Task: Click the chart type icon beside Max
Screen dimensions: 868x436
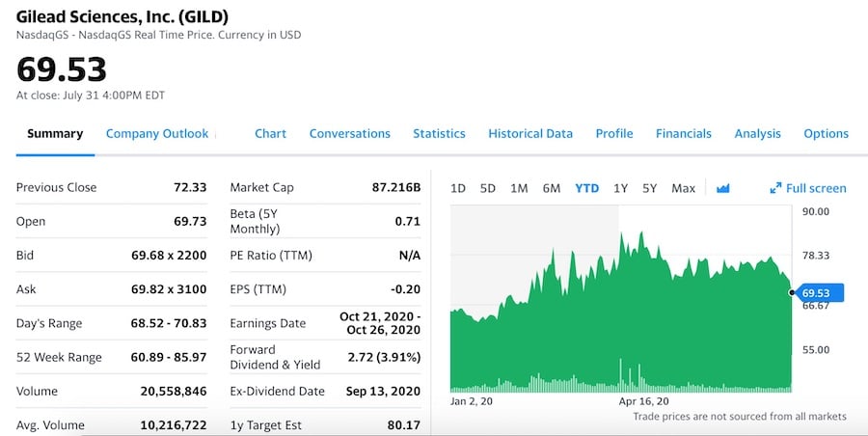Action: tap(723, 188)
